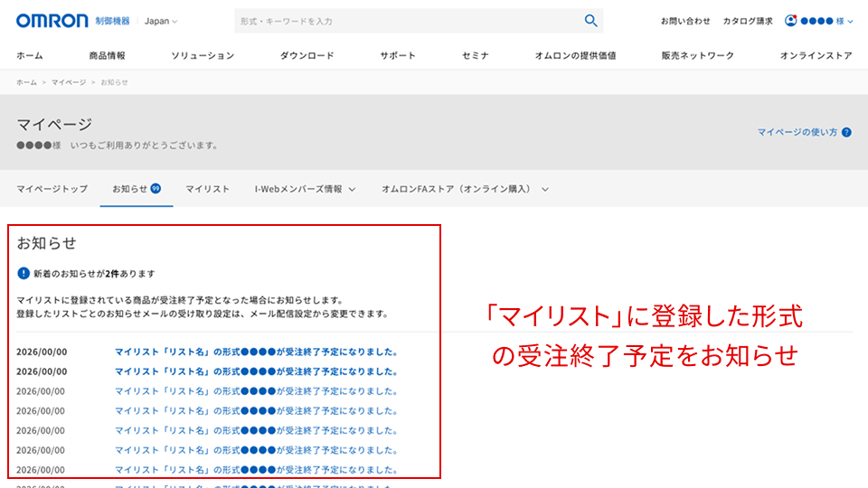The width and height of the screenshot is (868, 488).
Task: Open the オンラインストア menu item
Action: pos(816,55)
